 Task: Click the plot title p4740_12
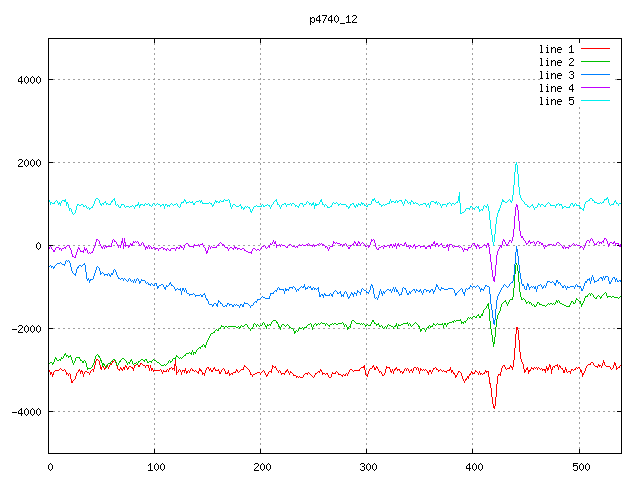(x=333, y=19)
